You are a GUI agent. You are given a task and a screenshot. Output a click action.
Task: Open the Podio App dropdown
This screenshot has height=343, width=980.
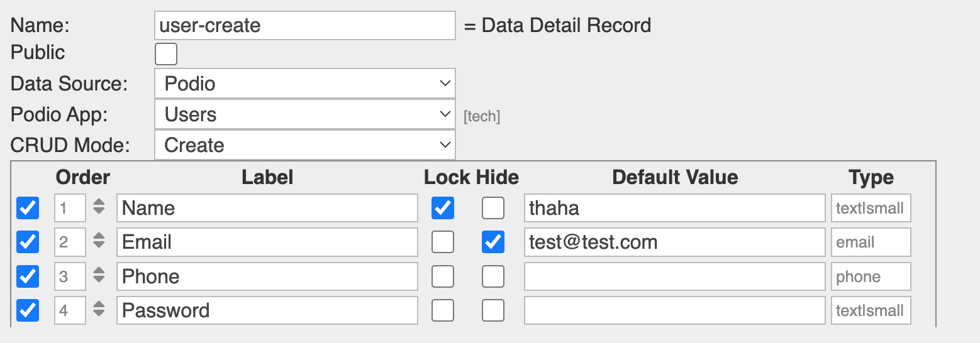pos(304,114)
